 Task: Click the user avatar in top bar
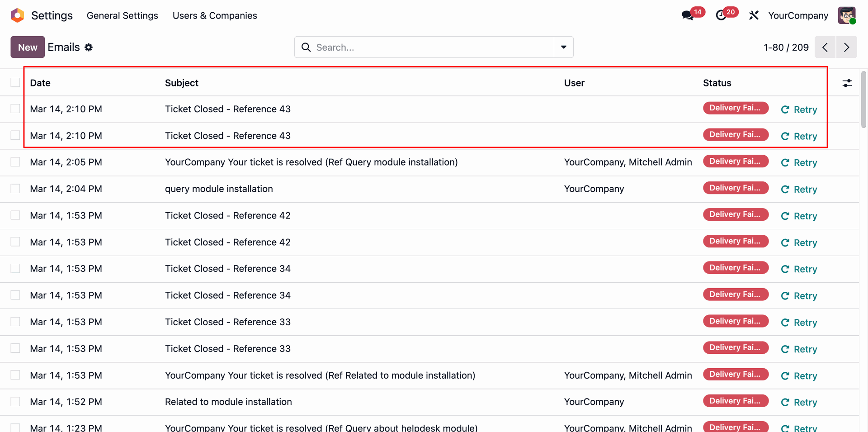[x=846, y=15]
